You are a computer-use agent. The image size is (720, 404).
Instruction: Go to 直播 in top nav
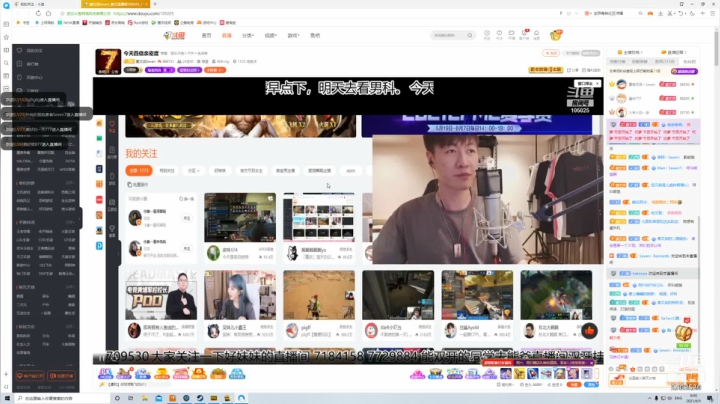click(227, 35)
